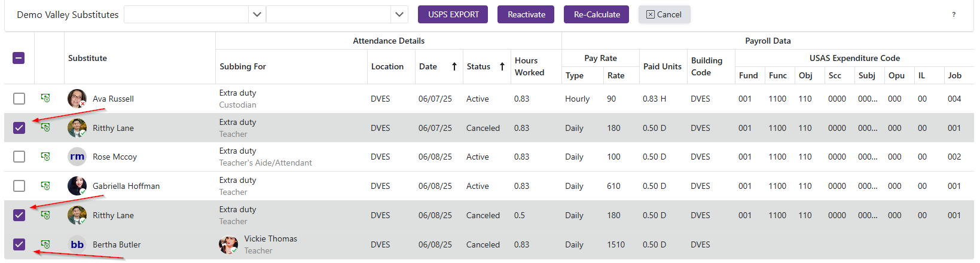Viewport: 980px width, 263px height.
Task: Click the USPS EXPORT button
Action: click(x=453, y=14)
